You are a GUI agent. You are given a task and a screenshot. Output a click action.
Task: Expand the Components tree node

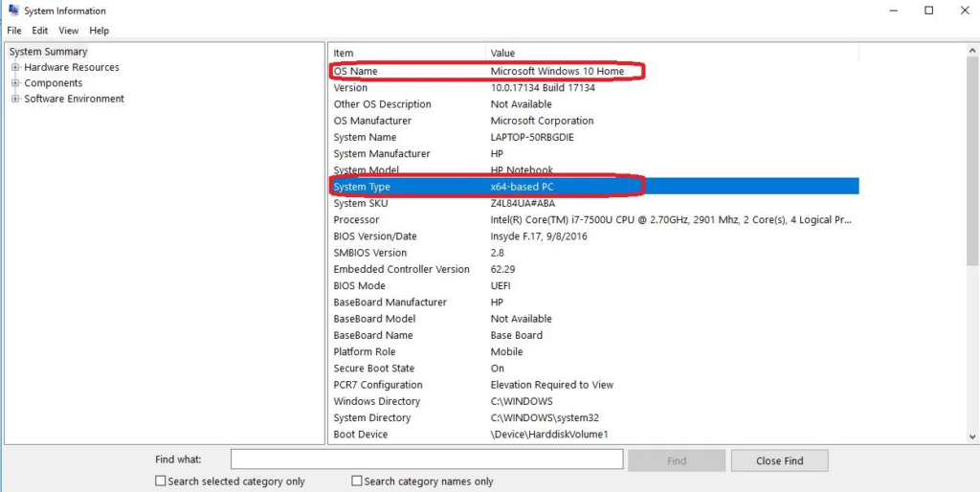(x=15, y=83)
